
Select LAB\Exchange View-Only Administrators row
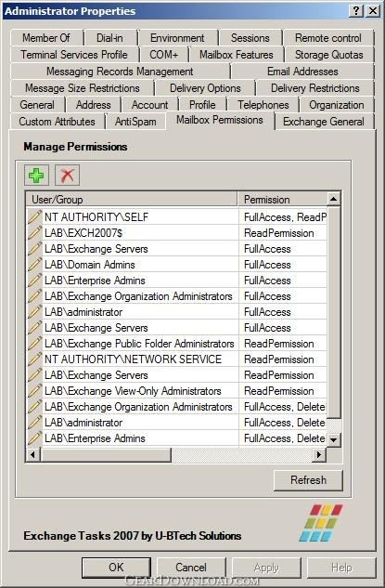177,391
